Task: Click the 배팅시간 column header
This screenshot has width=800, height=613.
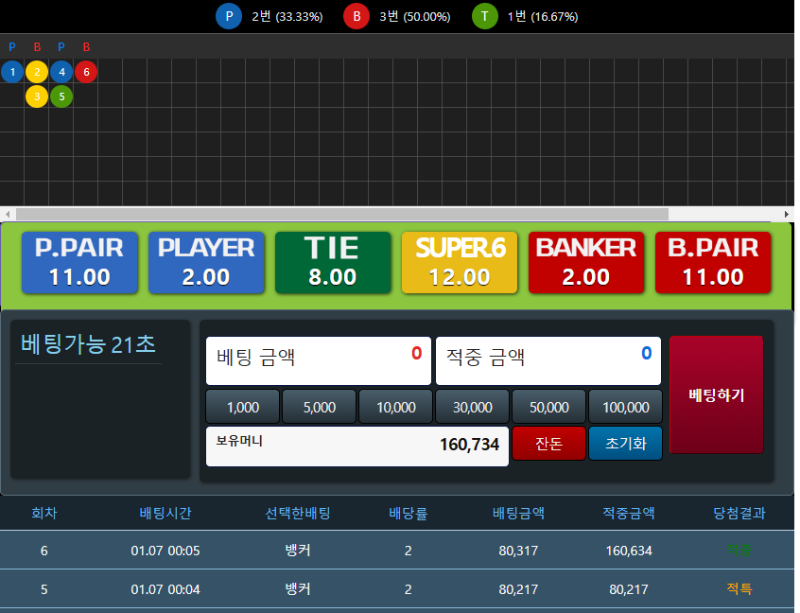Action: [165, 512]
